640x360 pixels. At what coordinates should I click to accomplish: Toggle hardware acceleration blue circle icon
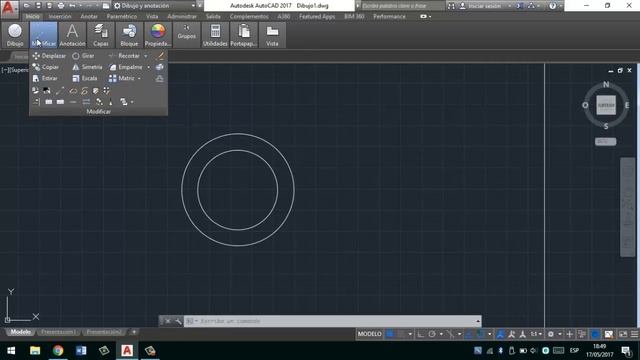point(596,334)
